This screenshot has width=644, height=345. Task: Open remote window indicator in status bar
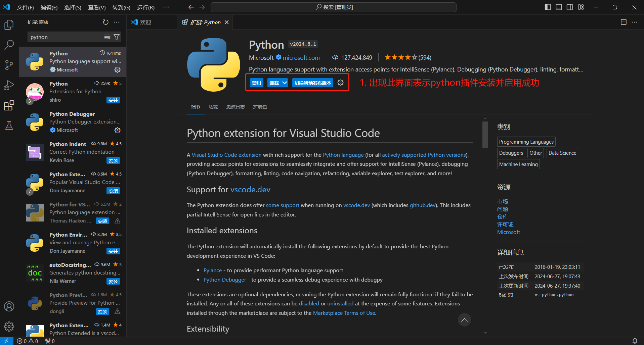(6, 341)
